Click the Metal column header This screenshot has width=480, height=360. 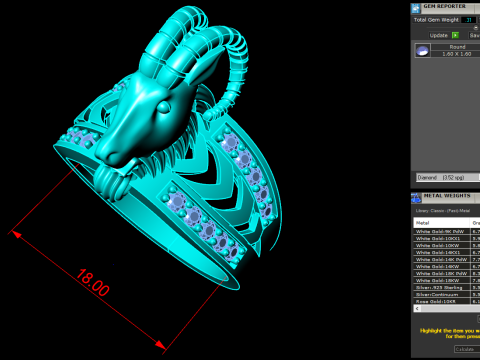click(x=441, y=223)
